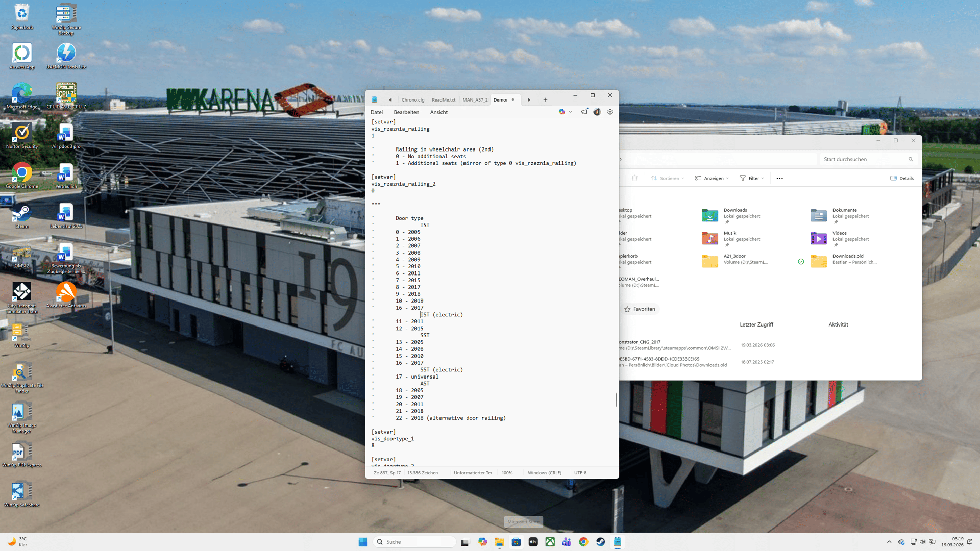Screen dimensions: 980x551
Task: Click the account profile picture in Notepad
Action: click(x=597, y=112)
